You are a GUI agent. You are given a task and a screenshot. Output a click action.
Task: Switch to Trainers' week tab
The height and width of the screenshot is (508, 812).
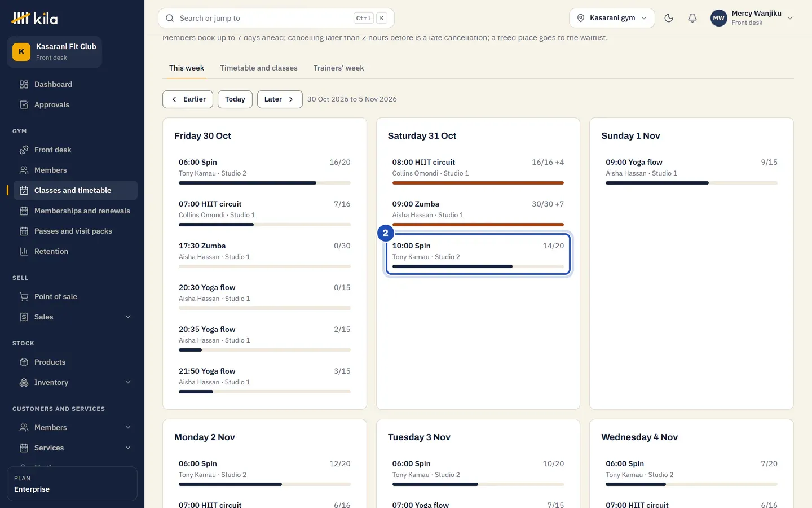pyautogui.click(x=338, y=68)
